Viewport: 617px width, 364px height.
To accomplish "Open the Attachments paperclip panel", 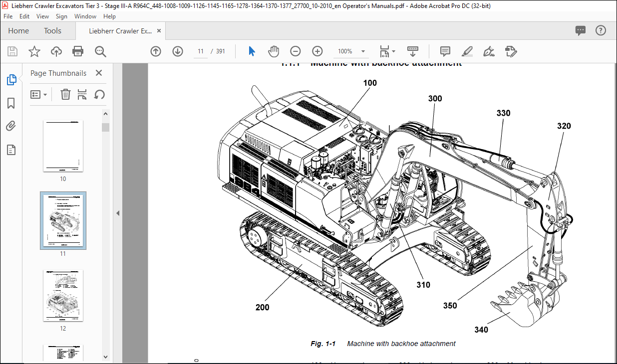I will pyautogui.click(x=11, y=126).
